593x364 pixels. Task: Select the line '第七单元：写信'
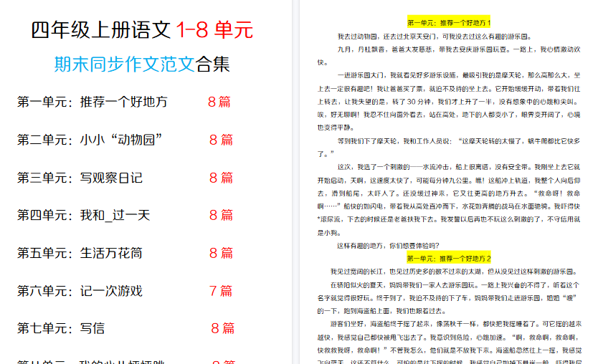(x=61, y=328)
